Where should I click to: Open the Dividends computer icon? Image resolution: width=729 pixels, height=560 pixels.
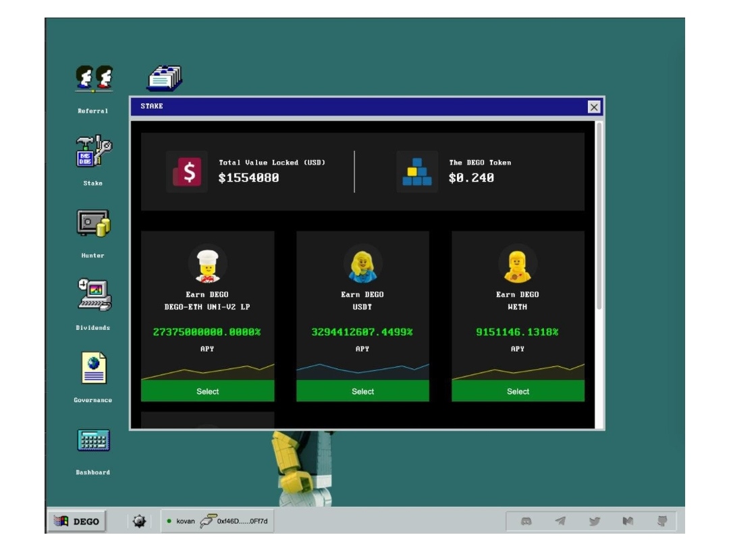click(94, 295)
